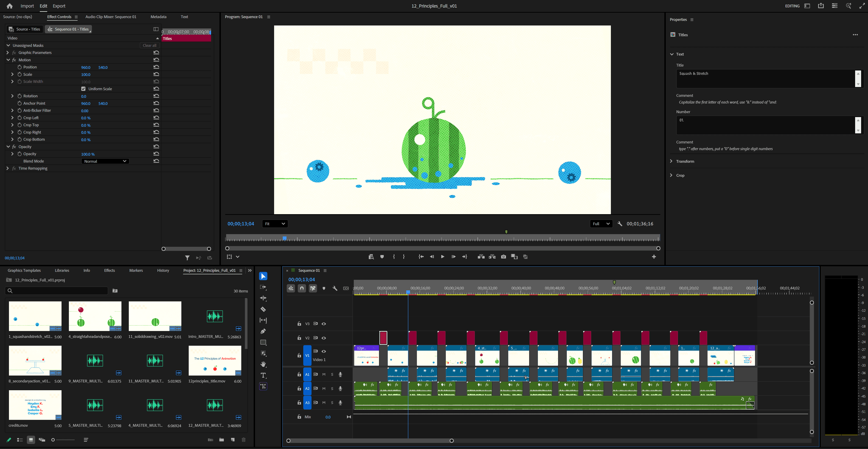The image size is (868, 449).
Task: Click the Export Frame camera icon
Action: pos(503,257)
